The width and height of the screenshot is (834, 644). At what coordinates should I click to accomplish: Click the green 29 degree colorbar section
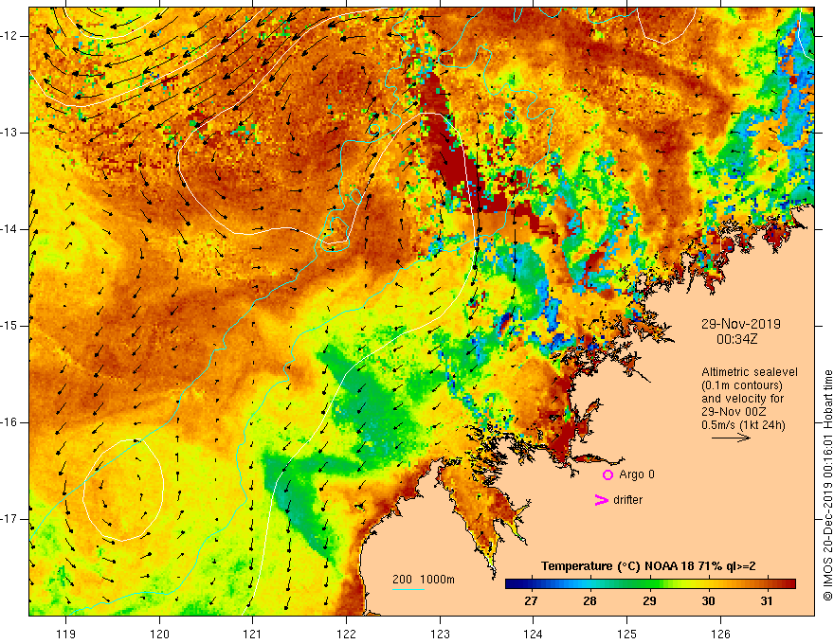point(649,584)
